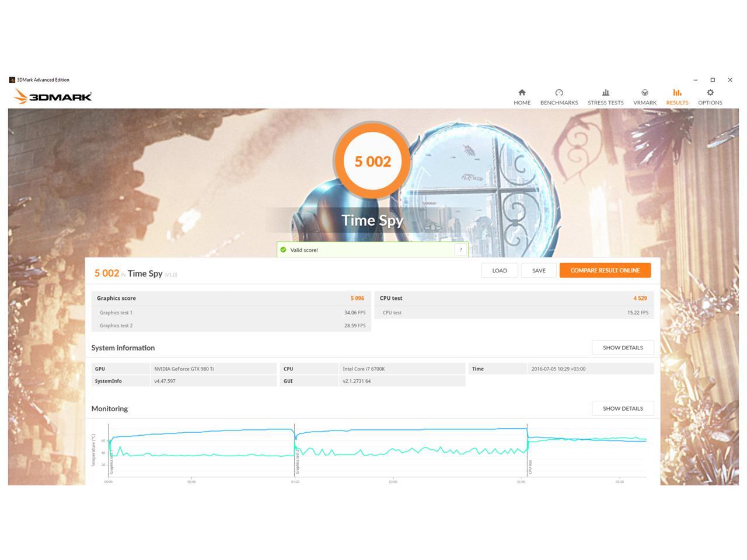Click the System information heading

tap(123, 348)
